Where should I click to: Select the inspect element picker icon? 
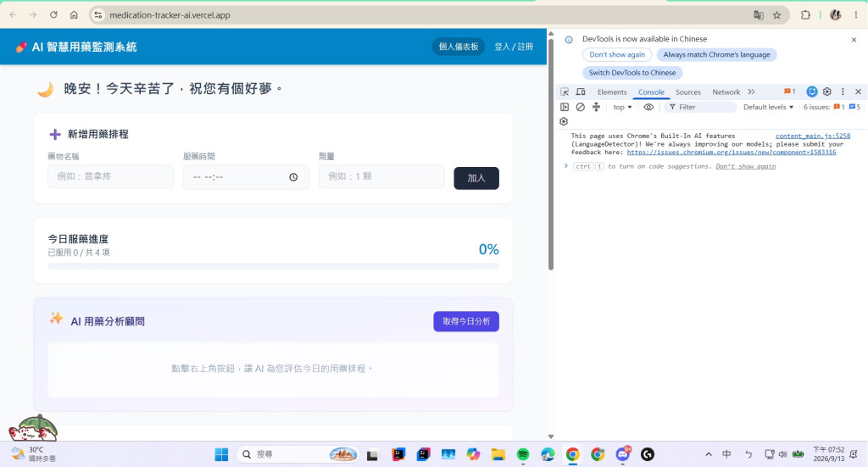(565, 92)
